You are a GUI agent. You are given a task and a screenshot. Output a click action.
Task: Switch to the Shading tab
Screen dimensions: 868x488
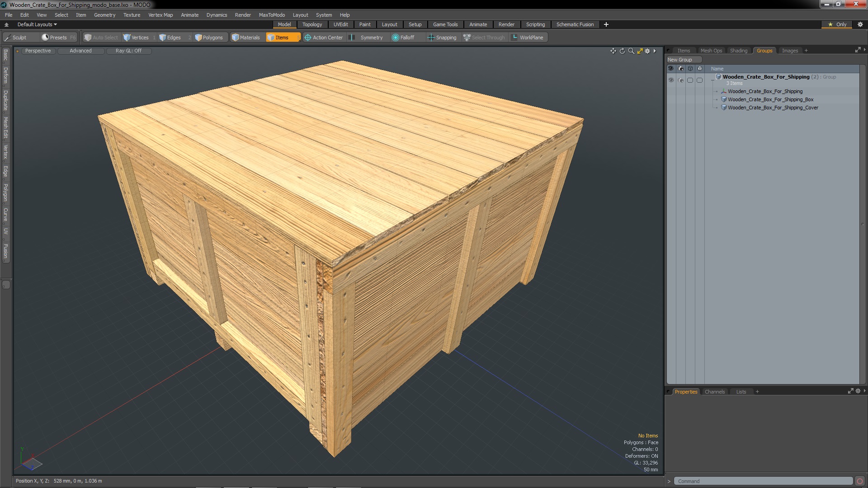tap(738, 51)
